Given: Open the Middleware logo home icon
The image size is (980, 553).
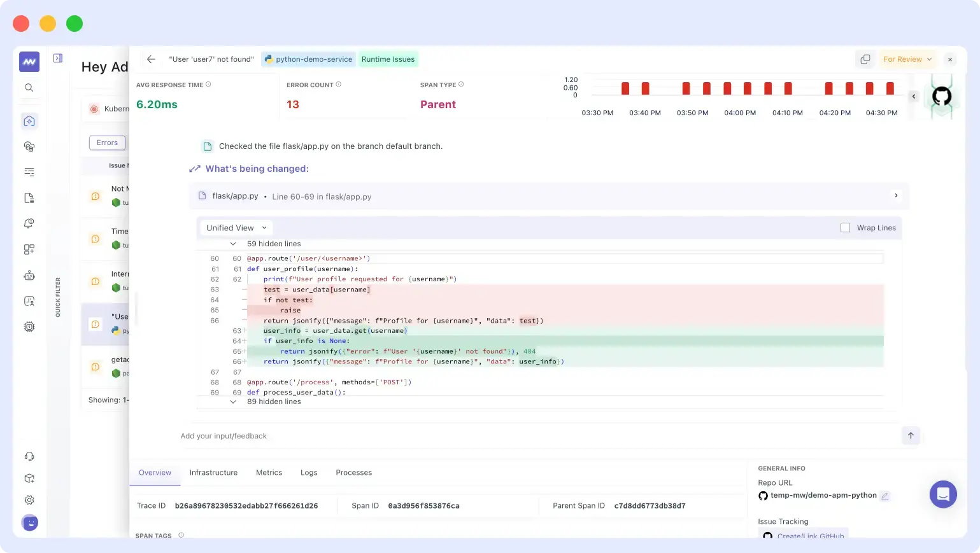Looking at the screenshot, I should (29, 62).
